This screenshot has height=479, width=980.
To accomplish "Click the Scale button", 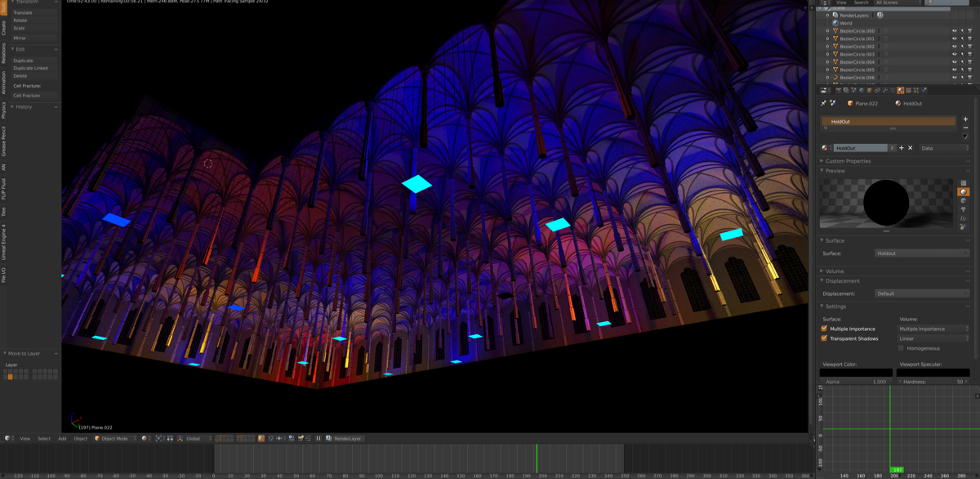I will [33, 28].
